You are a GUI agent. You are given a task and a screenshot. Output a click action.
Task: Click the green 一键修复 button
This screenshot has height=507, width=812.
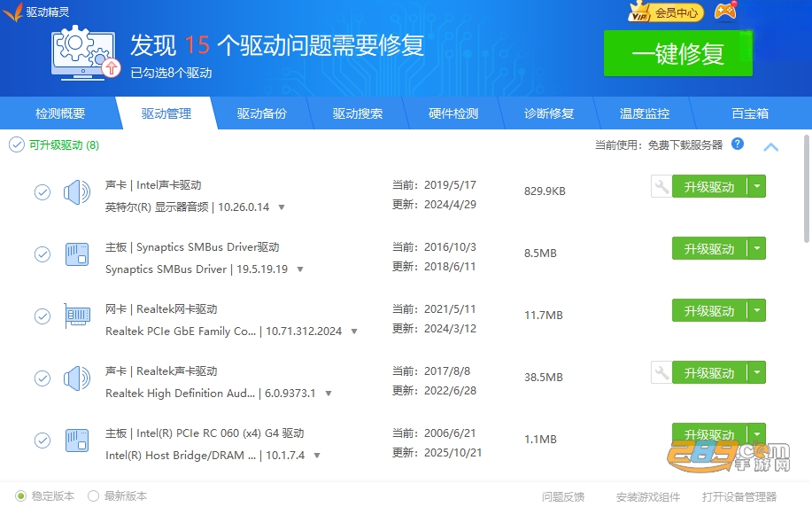click(x=678, y=53)
